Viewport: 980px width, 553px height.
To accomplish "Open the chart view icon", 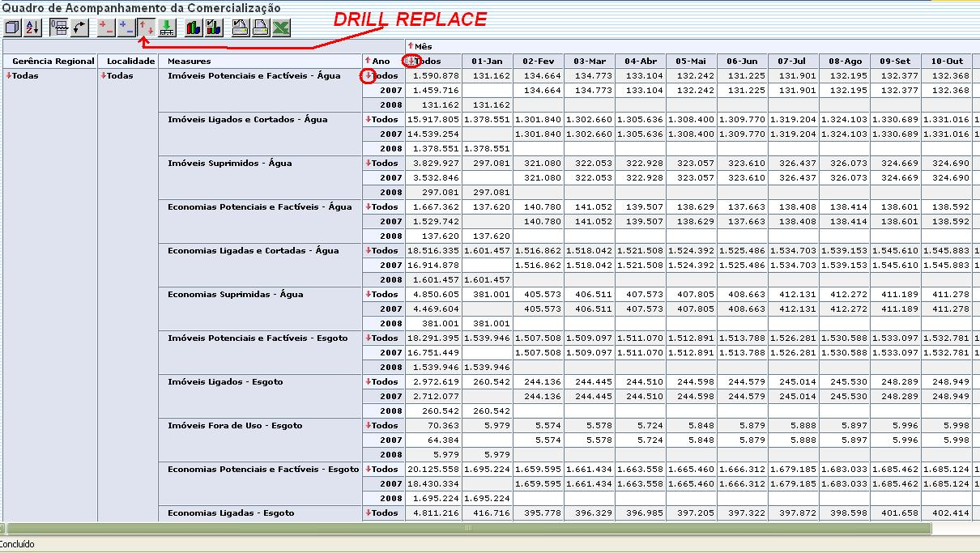I will tap(192, 28).
